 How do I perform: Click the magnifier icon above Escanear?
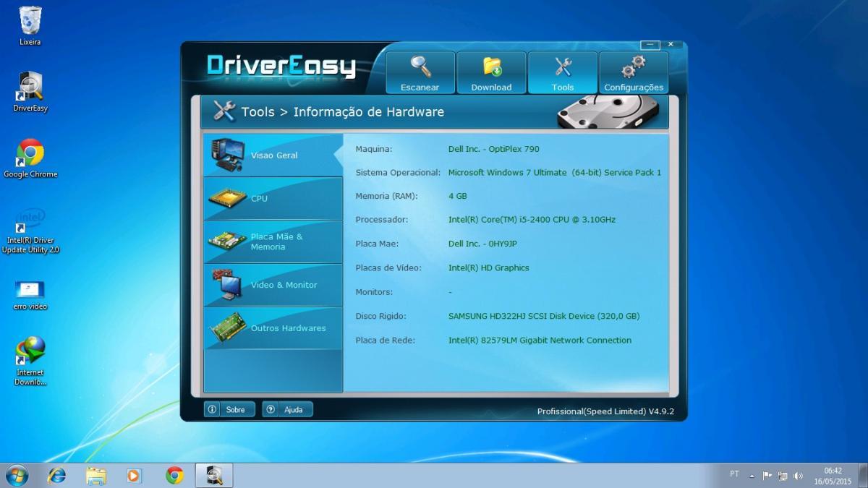(420, 67)
